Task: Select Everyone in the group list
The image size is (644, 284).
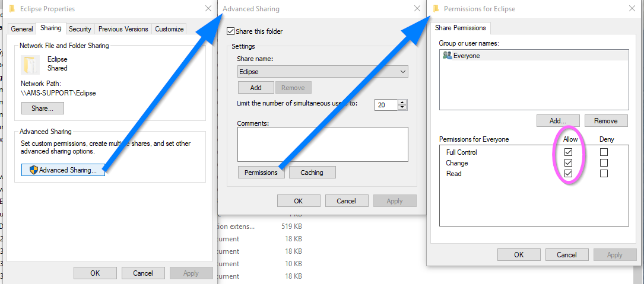Action: coord(534,55)
